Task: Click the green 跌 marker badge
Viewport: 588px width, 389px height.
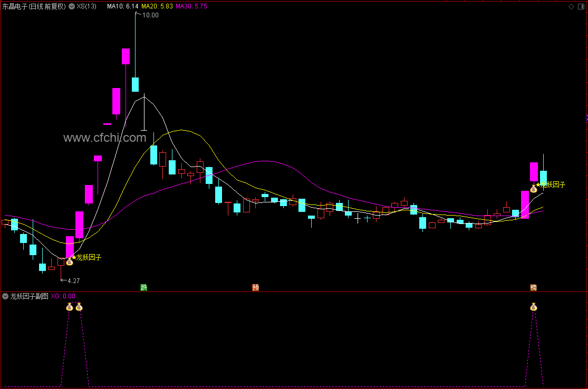Action: (x=143, y=287)
